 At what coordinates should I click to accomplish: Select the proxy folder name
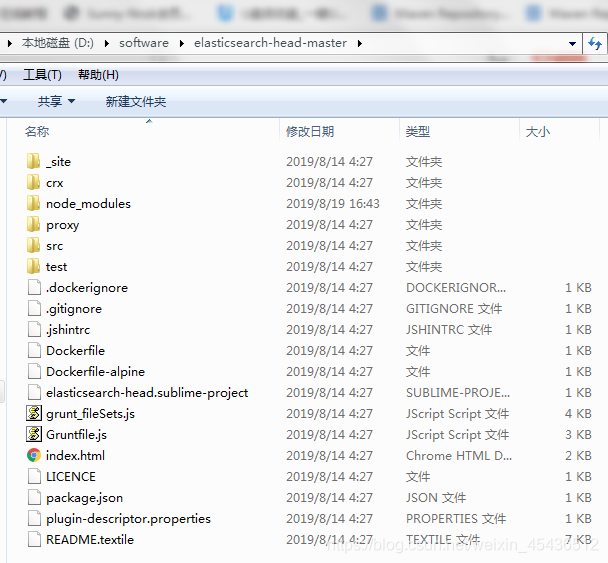pyautogui.click(x=62, y=225)
